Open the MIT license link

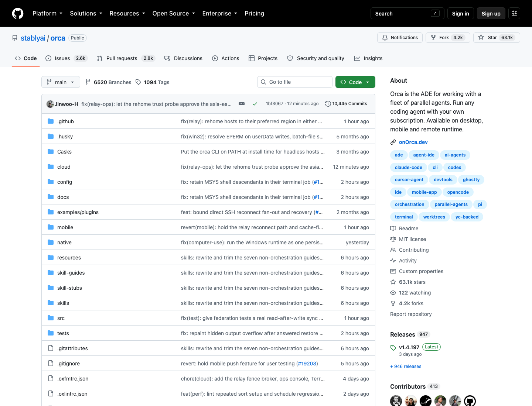click(408, 239)
